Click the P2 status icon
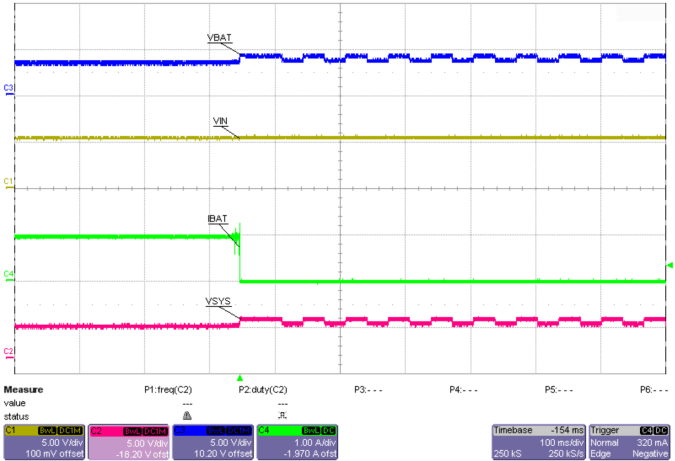675x461 pixels. point(282,416)
